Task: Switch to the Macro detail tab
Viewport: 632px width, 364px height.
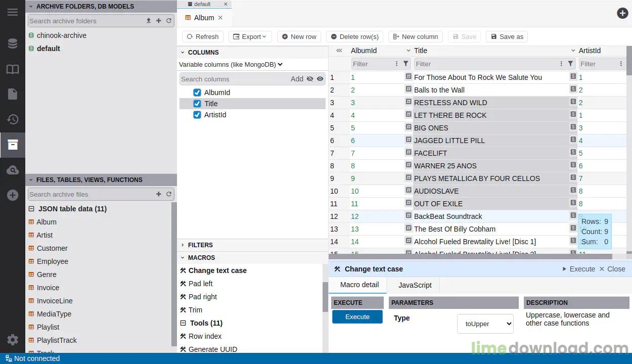Action: [359, 285]
